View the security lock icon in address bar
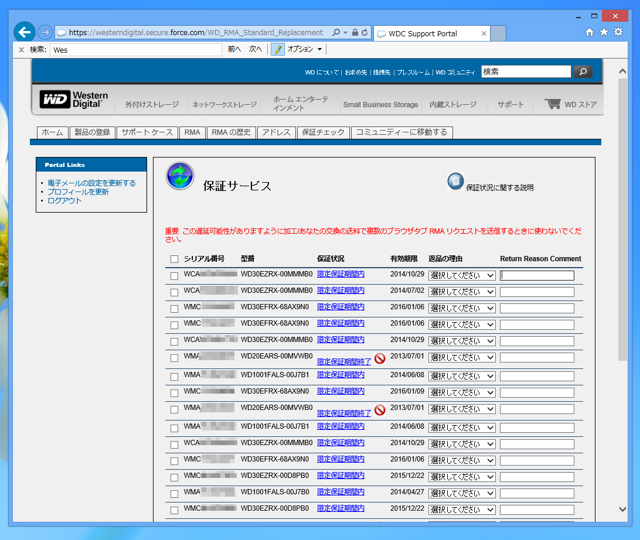This screenshot has width=640, height=540. pos(355,32)
